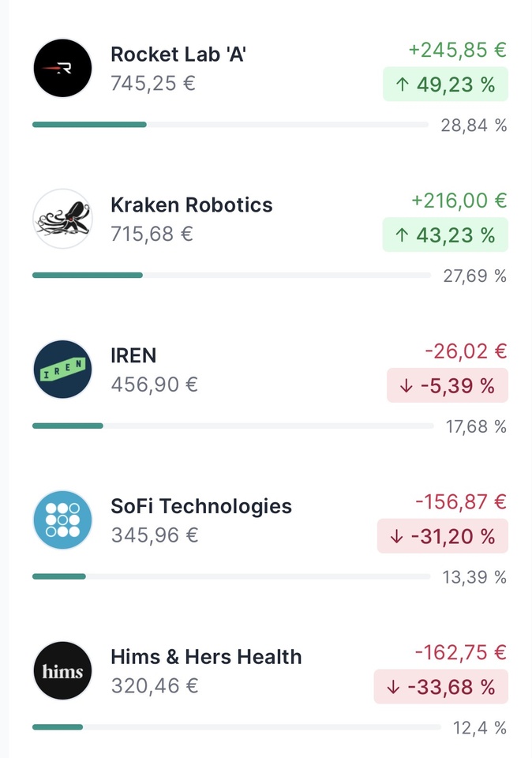This screenshot has width=532, height=758.
Task: Click the Rocket Lab +49,23 % badge
Action: click(445, 84)
